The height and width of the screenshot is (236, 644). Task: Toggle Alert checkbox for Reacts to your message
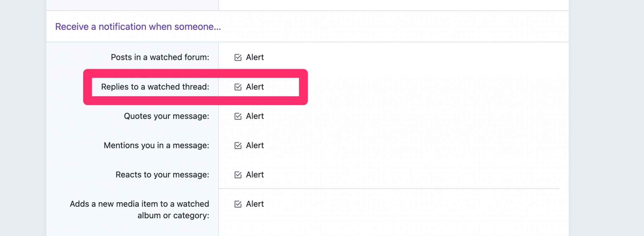(238, 175)
